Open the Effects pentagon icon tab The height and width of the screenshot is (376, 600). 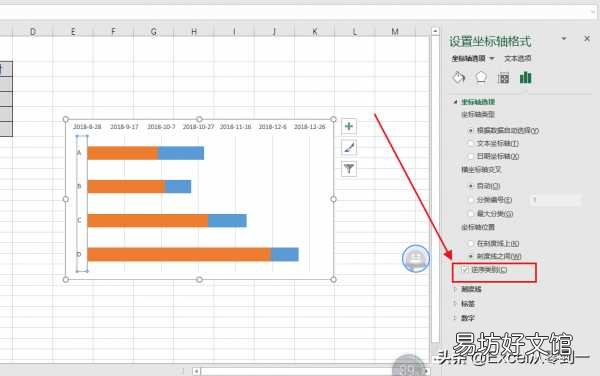[481, 78]
